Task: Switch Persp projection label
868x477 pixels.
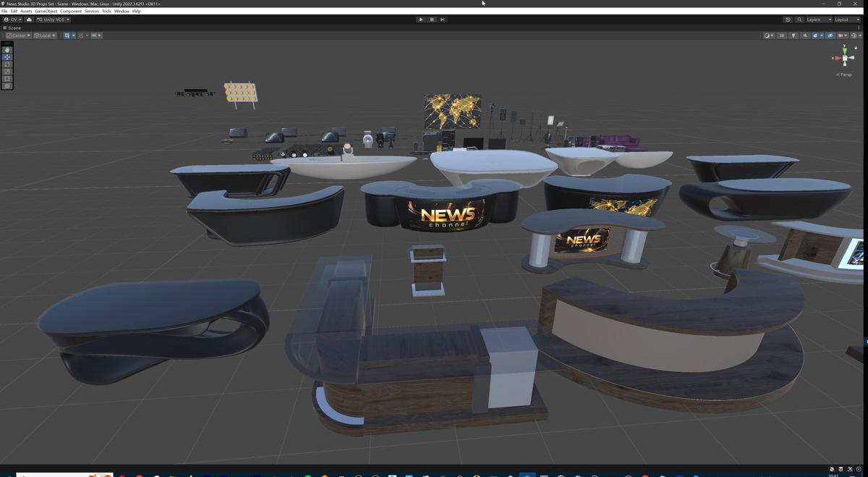Action: point(845,75)
